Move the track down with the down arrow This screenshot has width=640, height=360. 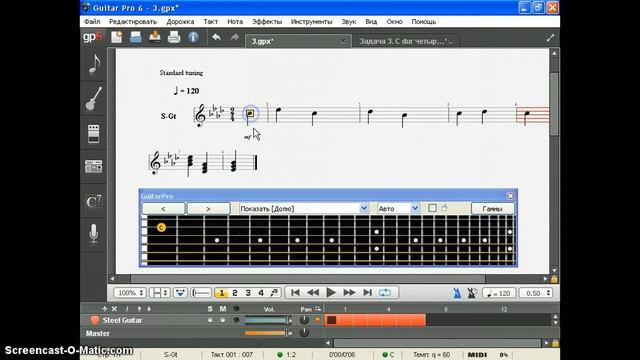149,309
